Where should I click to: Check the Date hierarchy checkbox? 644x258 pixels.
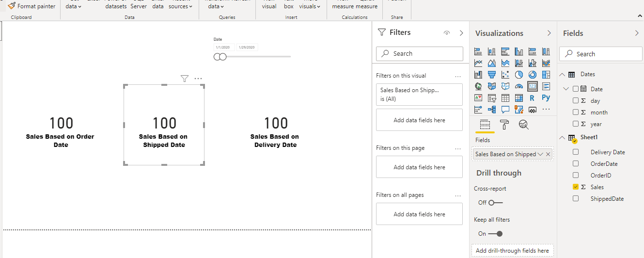[576, 89]
